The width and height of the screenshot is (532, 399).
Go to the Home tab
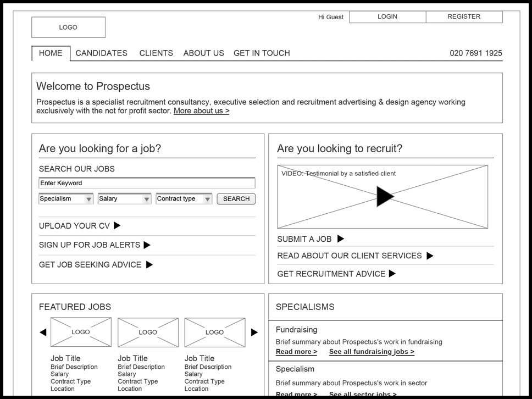51,53
